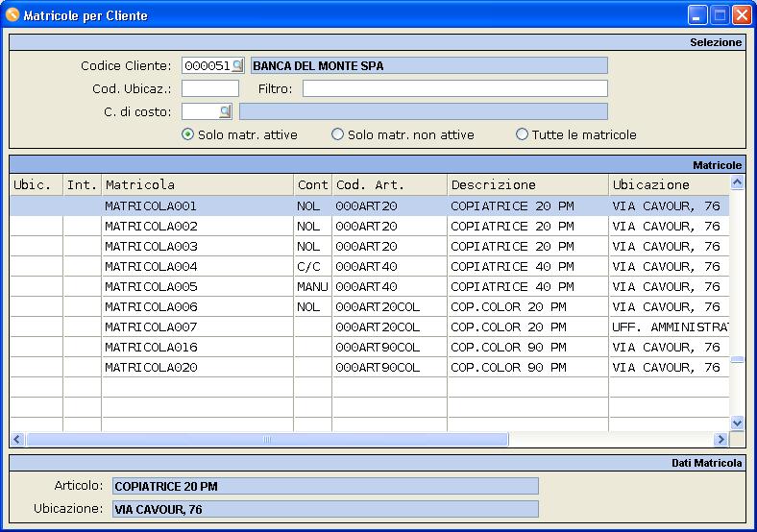Click the Int. column header

82,185
